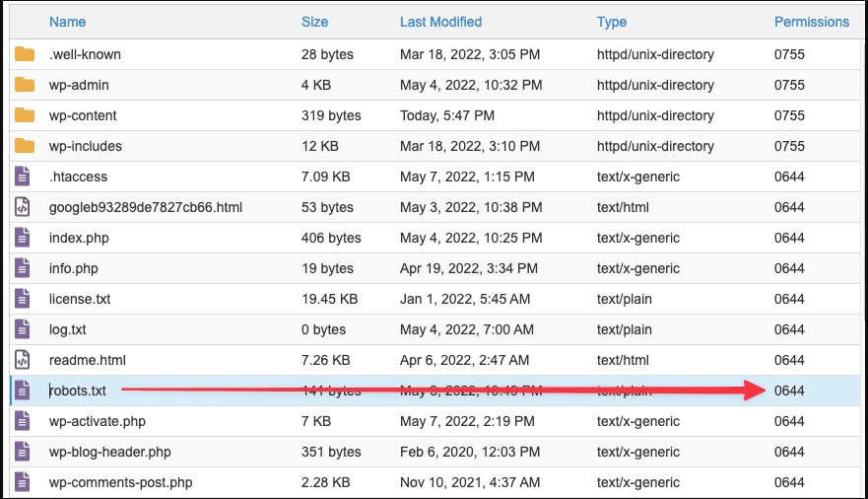Image resolution: width=868 pixels, height=499 pixels.
Task: Click the robots.txt permissions value 0644
Action: click(x=789, y=391)
